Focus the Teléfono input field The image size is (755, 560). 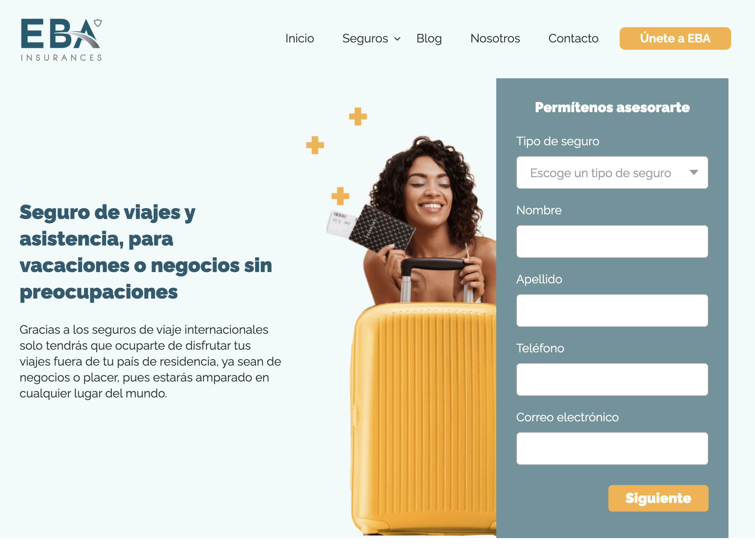612,380
